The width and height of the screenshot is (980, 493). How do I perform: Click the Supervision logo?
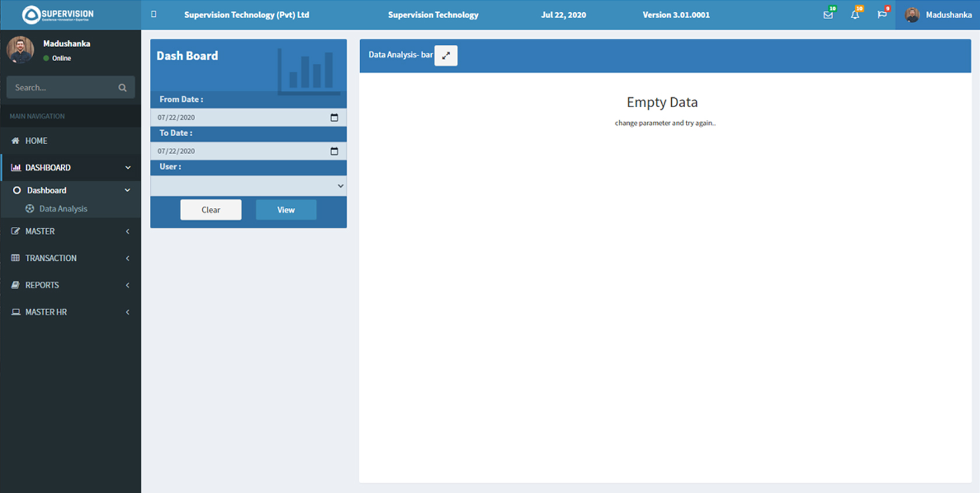click(x=58, y=15)
